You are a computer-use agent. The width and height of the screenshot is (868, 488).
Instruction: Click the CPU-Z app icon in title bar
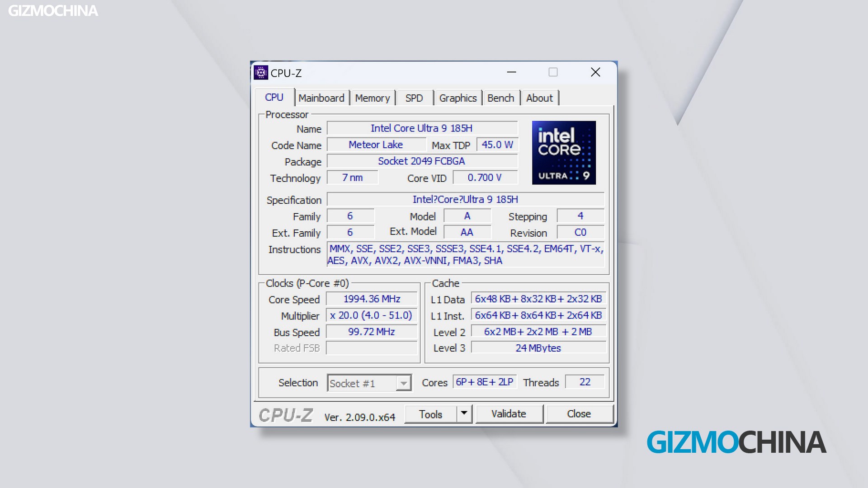pos(261,72)
